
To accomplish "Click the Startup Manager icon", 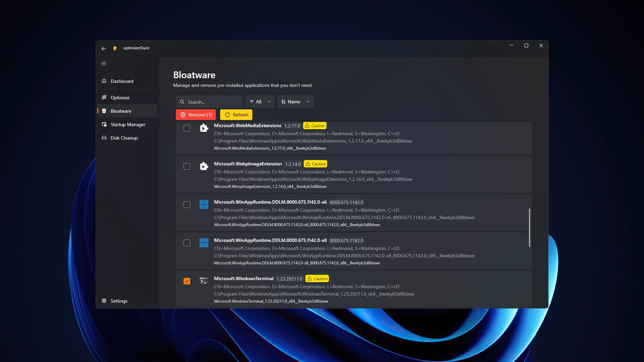I will [x=104, y=124].
